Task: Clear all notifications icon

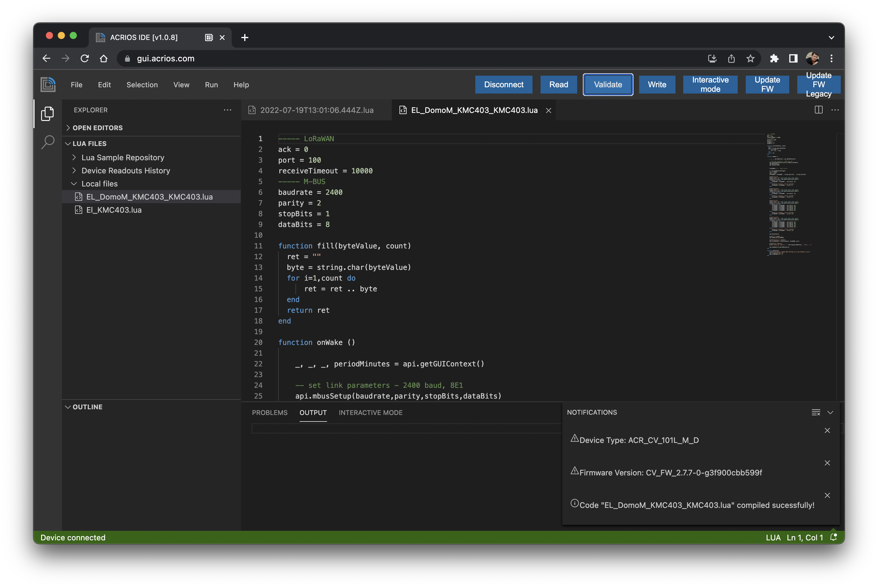Action: [x=816, y=412]
